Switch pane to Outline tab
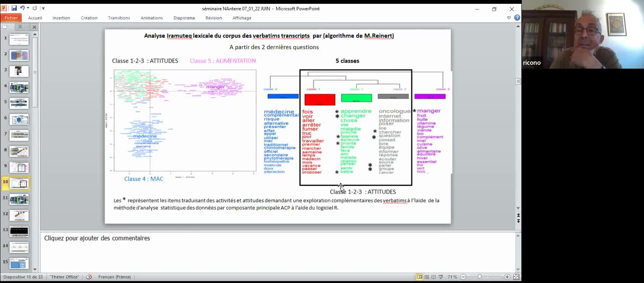 point(19,27)
